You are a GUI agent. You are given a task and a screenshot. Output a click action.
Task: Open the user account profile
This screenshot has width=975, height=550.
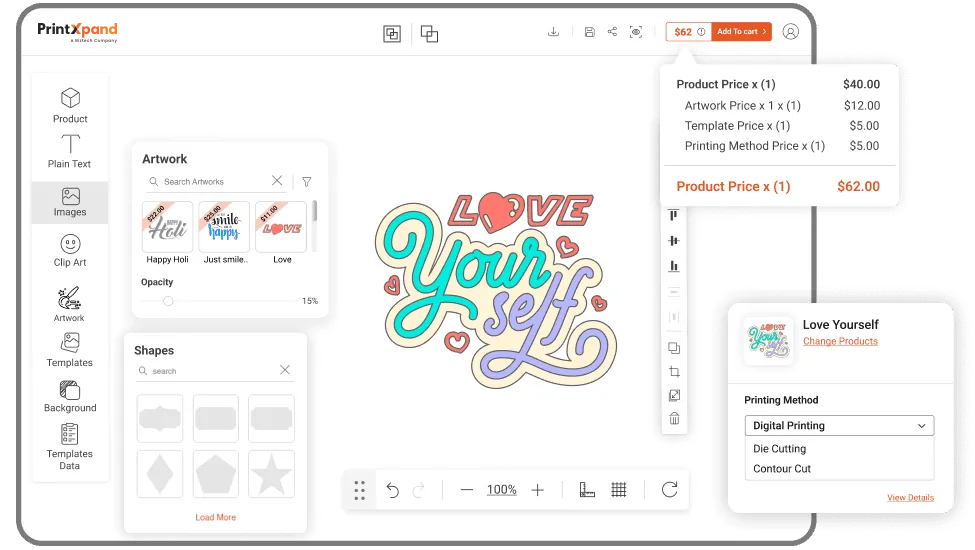pyautogui.click(x=791, y=32)
